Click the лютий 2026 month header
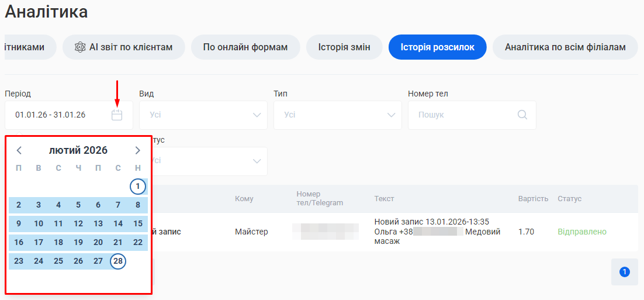Image resolution: width=644 pixels, height=300 pixels. pos(78,150)
